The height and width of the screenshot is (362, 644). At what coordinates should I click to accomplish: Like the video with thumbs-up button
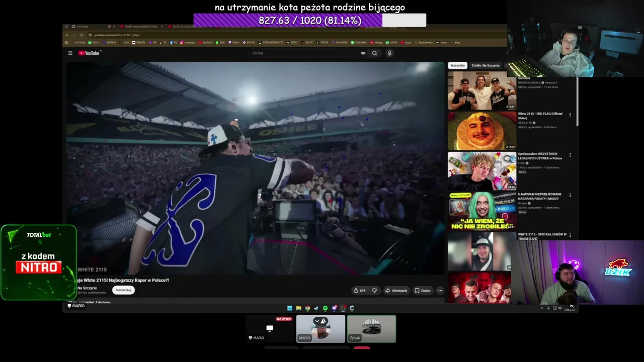click(359, 290)
